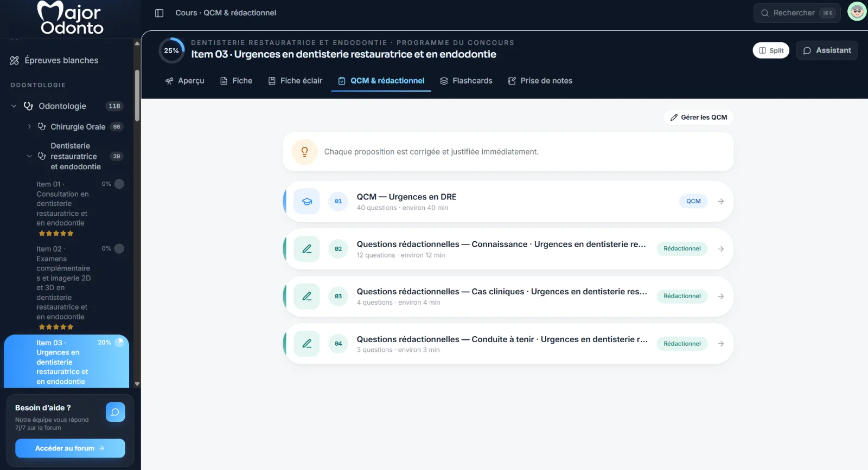This screenshot has width=868, height=470.
Task: Click number badge 02
Action: pos(338,249)
